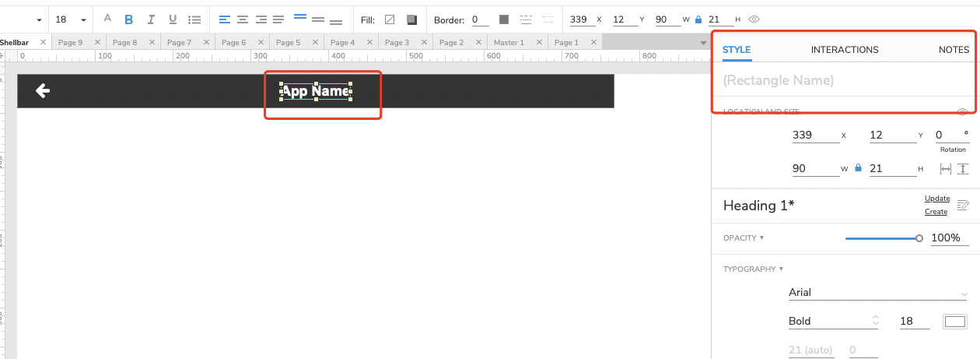The height and width of the screenshot is (359, 980).
Task: Open the page tabs overflow dropdown
Action: coord(703,43)
